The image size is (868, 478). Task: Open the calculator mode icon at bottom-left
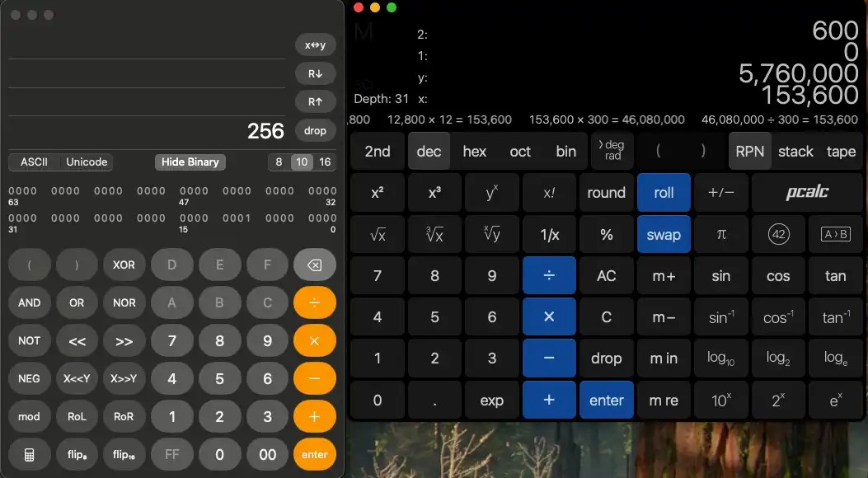click(29, 454)
